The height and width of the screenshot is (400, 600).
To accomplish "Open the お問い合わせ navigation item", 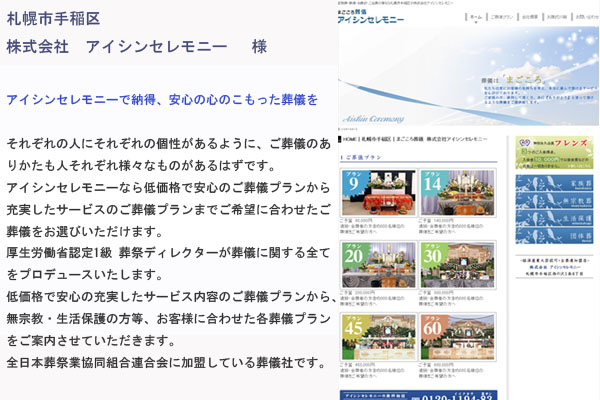I will (587, 17).
